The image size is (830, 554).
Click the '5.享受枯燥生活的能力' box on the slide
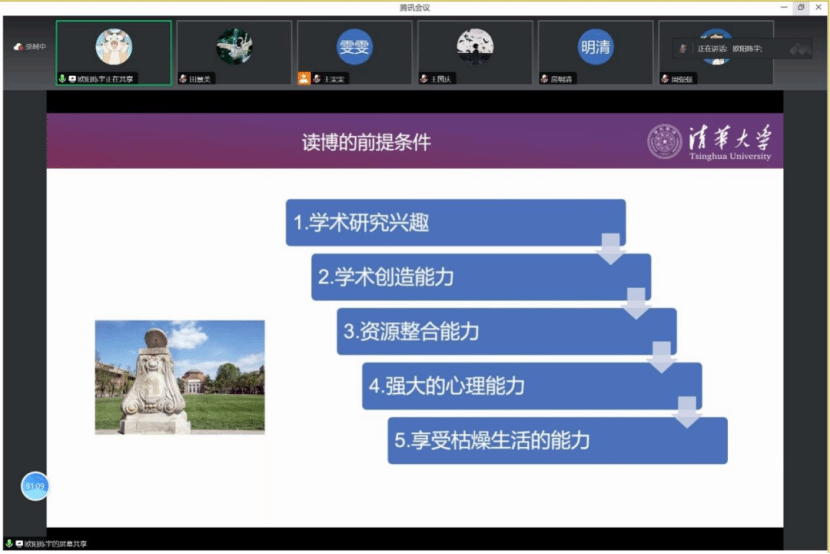coord(557,441)
